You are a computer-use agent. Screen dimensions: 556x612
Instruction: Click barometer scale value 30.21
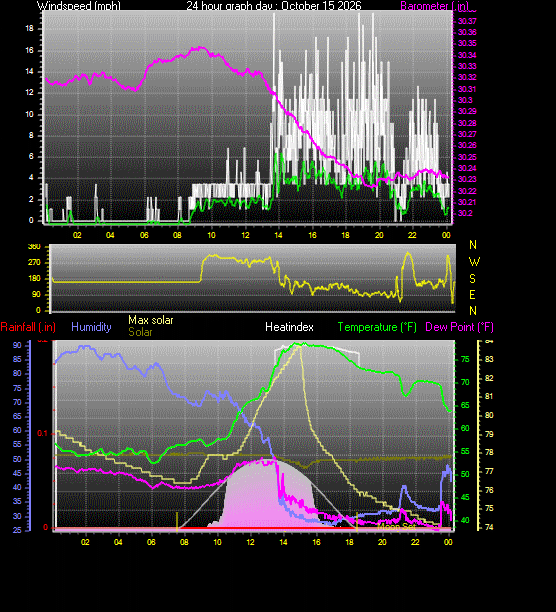coord(467,202)
